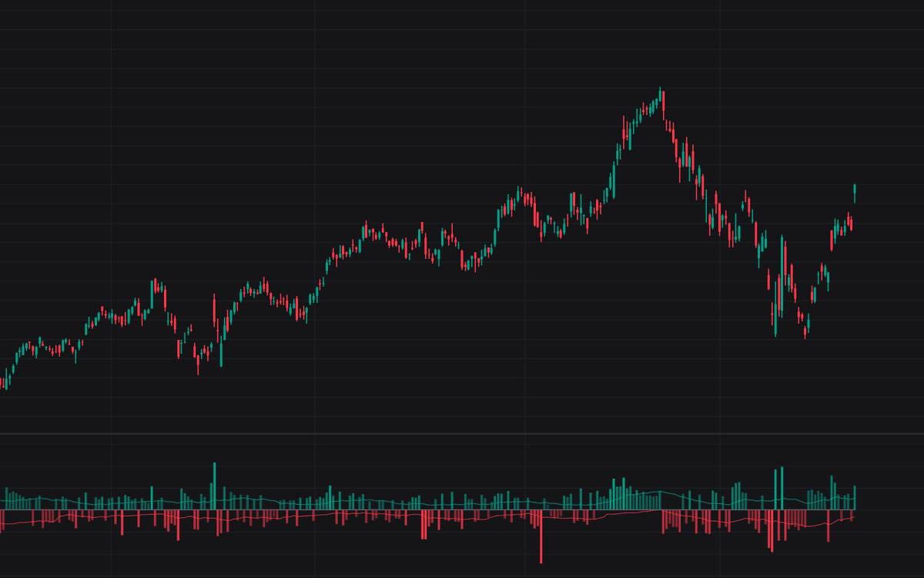Select the last green candlestick at the chart's right end
This screenshot has height=578, width=924.
[x=855, y=193]
